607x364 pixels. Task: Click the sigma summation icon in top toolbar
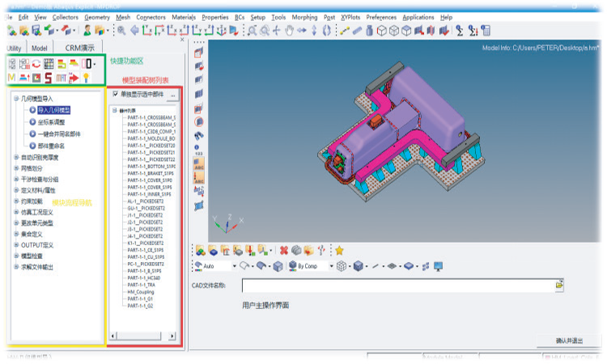point(459,31)
